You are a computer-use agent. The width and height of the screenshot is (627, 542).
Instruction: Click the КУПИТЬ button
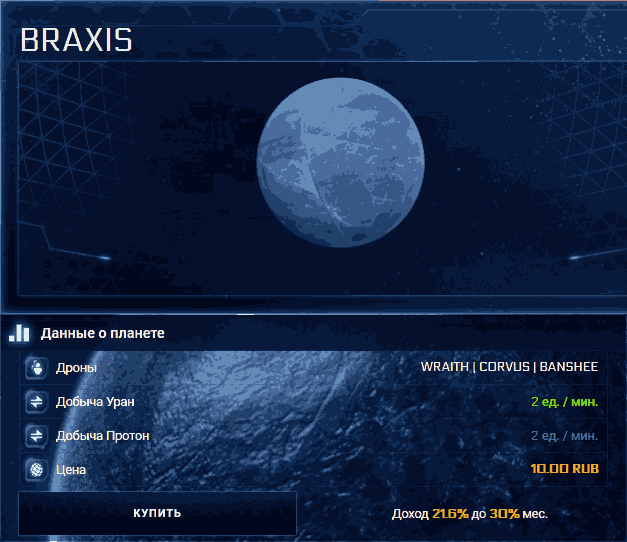pyautogui.click(x=157, y=513)
